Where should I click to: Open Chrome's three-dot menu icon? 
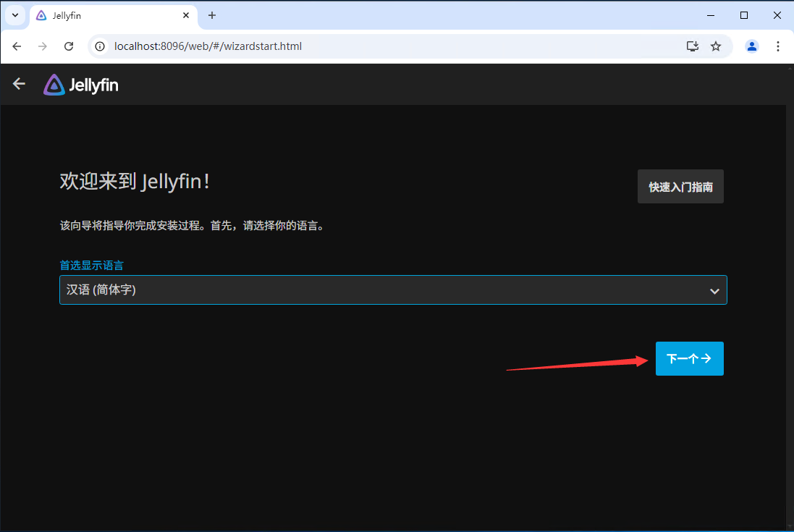(x=778, y=46)
